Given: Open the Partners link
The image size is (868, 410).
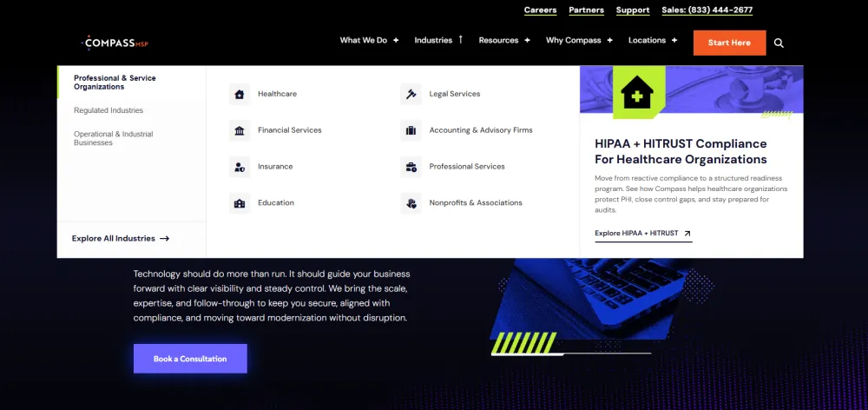Looking at the screenshot, I should click(586, 10).
